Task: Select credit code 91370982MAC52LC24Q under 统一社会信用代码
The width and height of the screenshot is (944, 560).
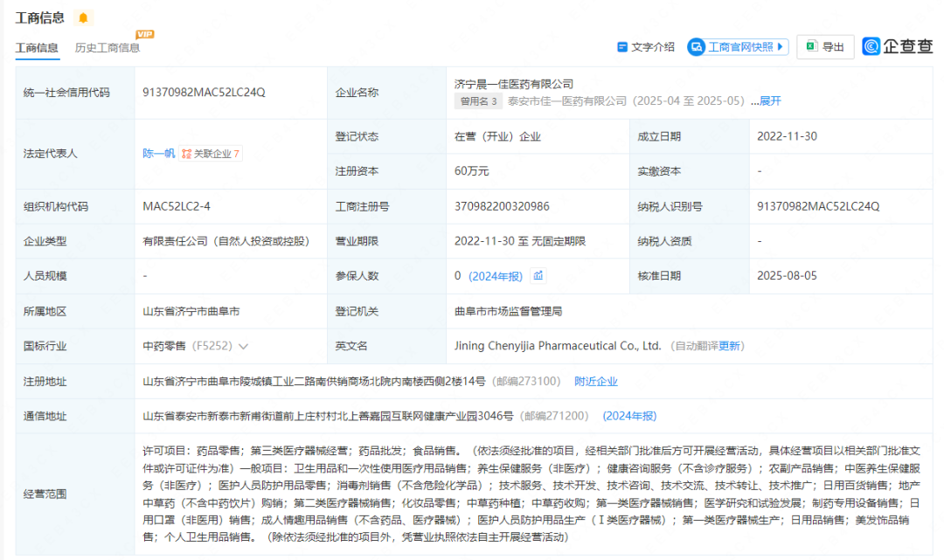Action: pyautogui.click(x=204, y=93)
